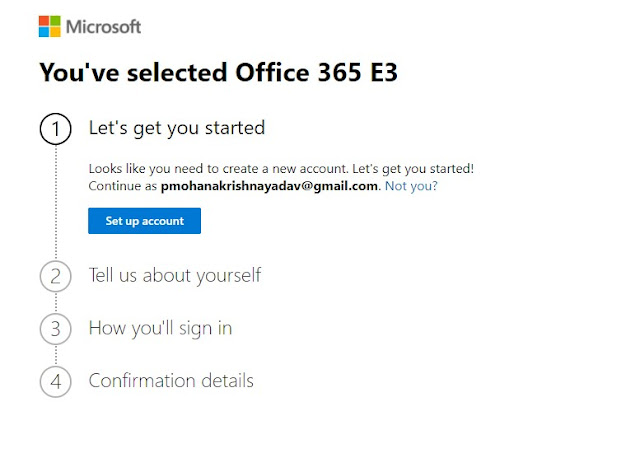The height and width of the screenshot is (458, 640).
Task: Click the step 4 circle indicator
Action: click(56, 382)
